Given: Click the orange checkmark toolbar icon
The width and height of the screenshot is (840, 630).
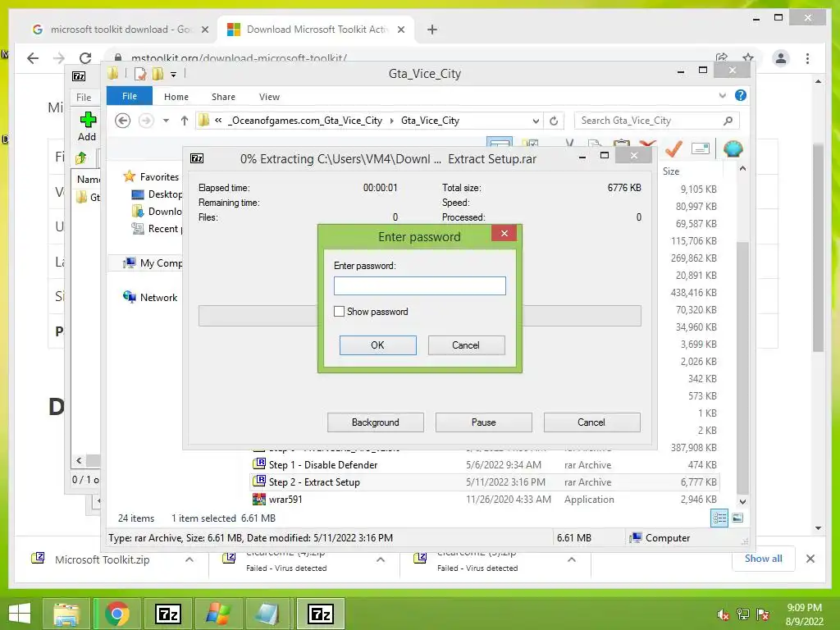Looking at the screenshot, I should coord(674,148).
